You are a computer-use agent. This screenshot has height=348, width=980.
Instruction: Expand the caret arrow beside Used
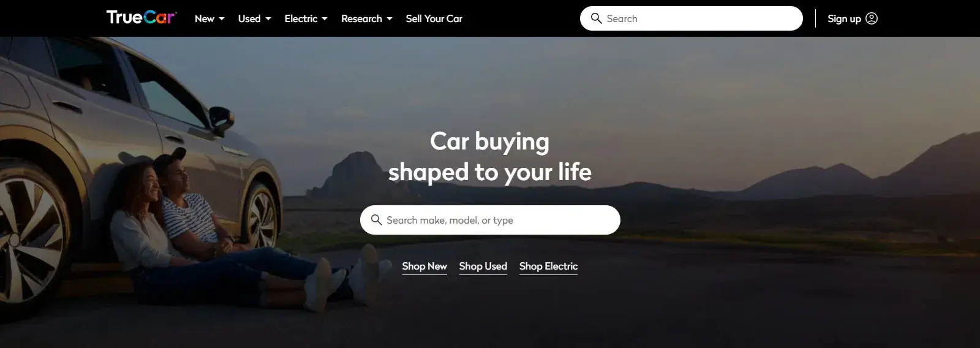(268, 19)
